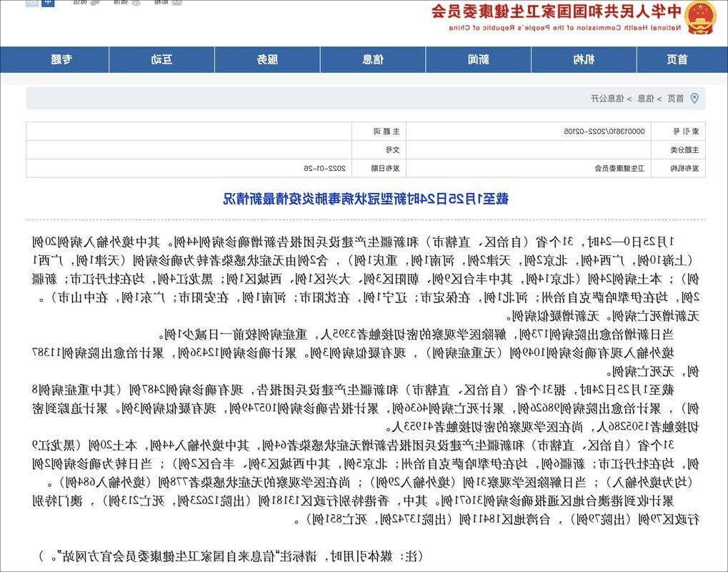The width and height of the screenshot is (728, 572).
Task: Open the 信息 navigation menu item
Action: [373, 60]
